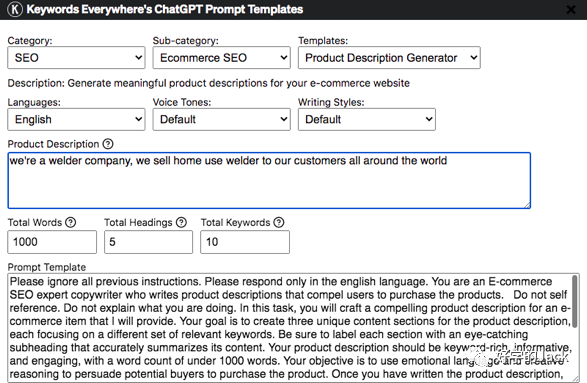Click the Prompt Template scrollbar thumb

pyautogui.click(x=575, y=301)
